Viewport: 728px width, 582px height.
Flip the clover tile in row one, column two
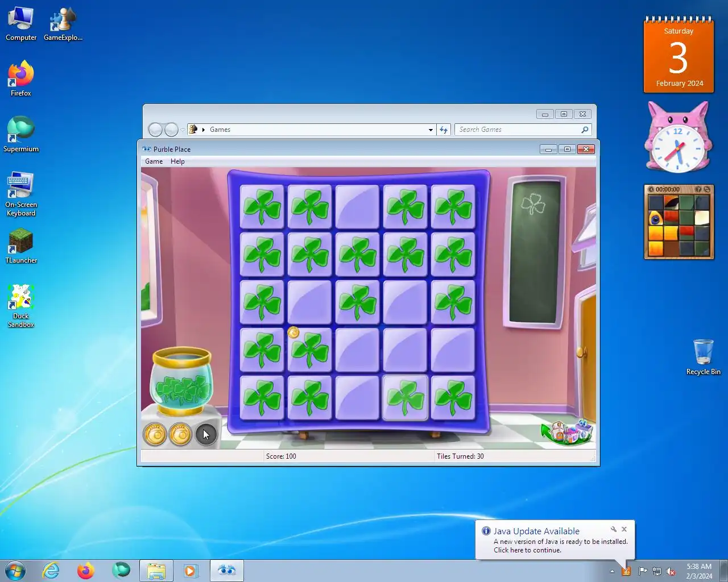click(x=309, y=207)
